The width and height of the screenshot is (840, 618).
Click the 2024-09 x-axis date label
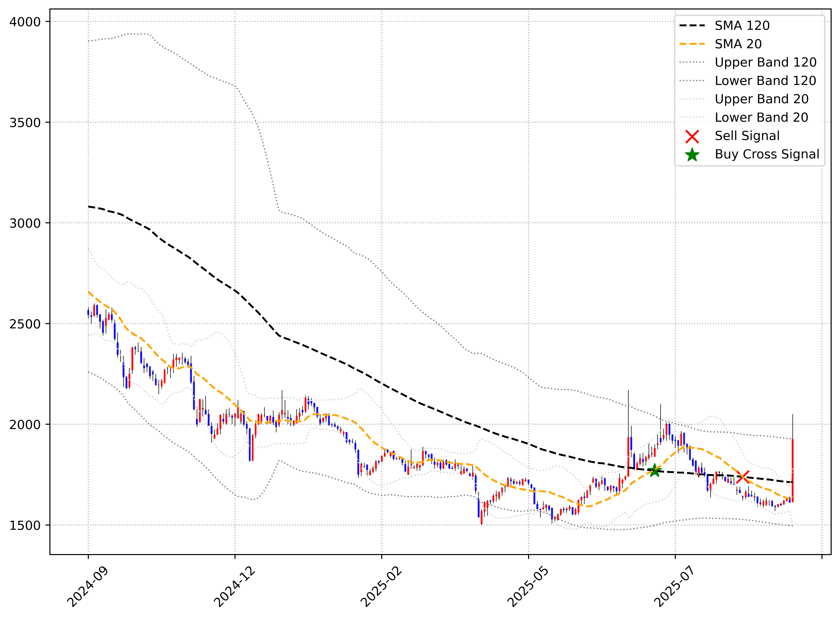pos(88,587)
